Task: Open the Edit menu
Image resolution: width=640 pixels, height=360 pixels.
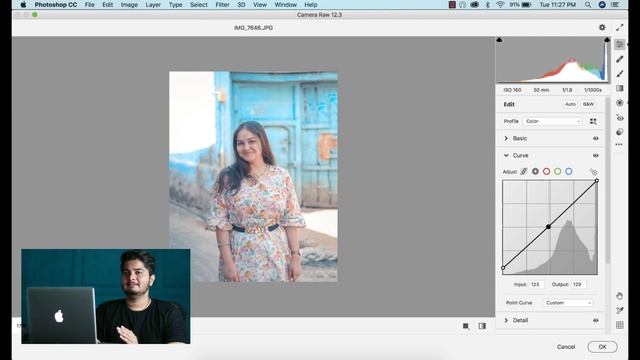Action: pyautogui.click(x=107, y=5)
